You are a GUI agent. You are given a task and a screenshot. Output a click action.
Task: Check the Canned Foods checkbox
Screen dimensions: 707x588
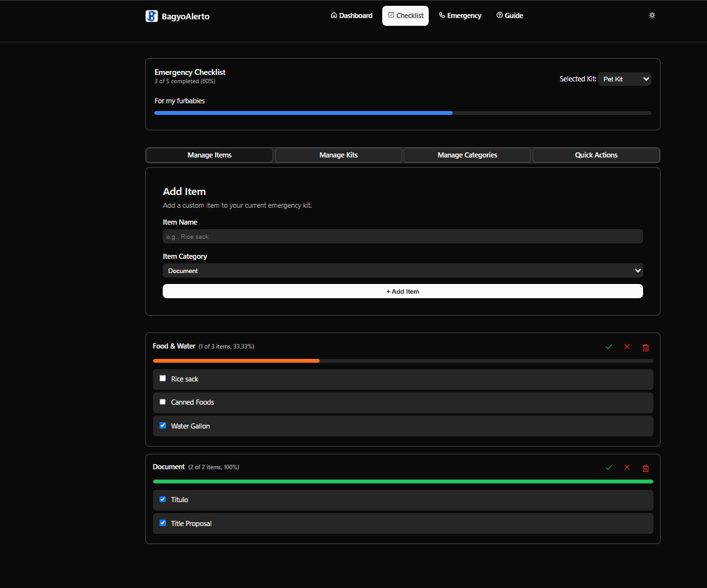point(163,402)
